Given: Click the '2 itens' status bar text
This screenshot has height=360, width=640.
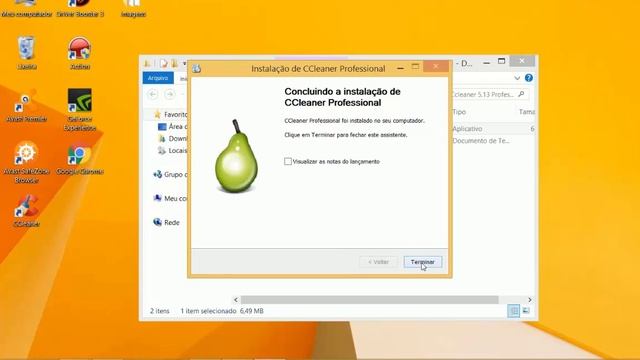Looking at the screenshot, I should [x=160, y=311].
